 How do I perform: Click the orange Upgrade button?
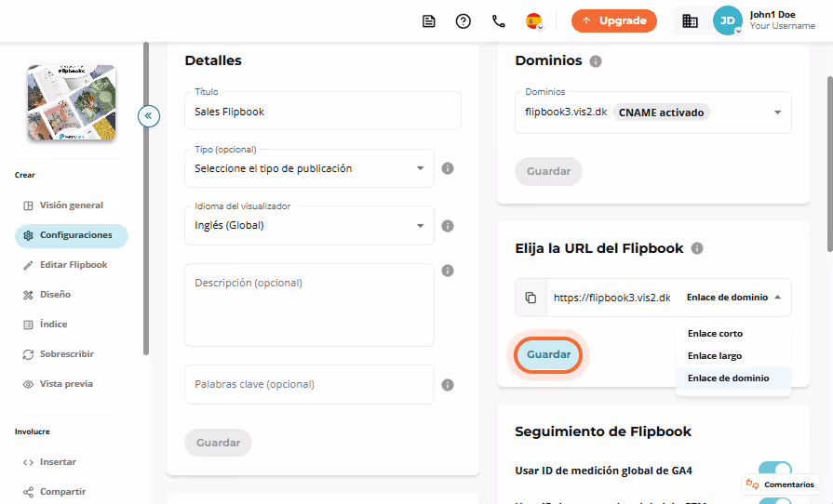click(x=614, y=20)
